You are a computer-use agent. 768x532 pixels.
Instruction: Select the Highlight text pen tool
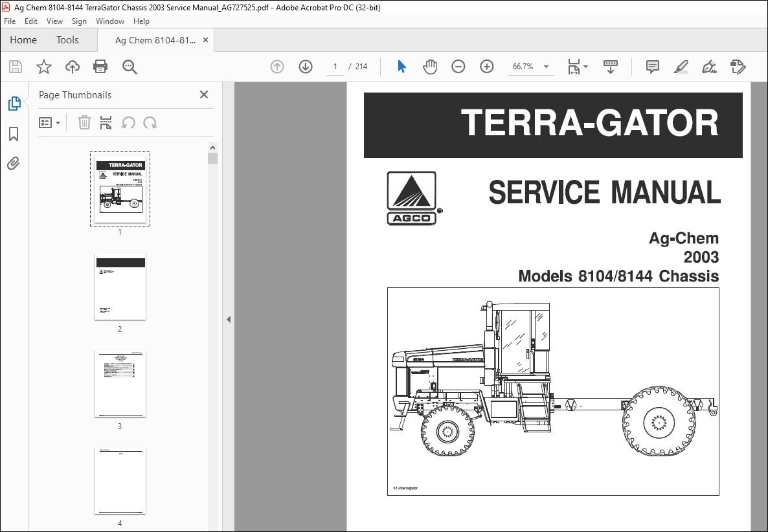[x=681, y=67]
